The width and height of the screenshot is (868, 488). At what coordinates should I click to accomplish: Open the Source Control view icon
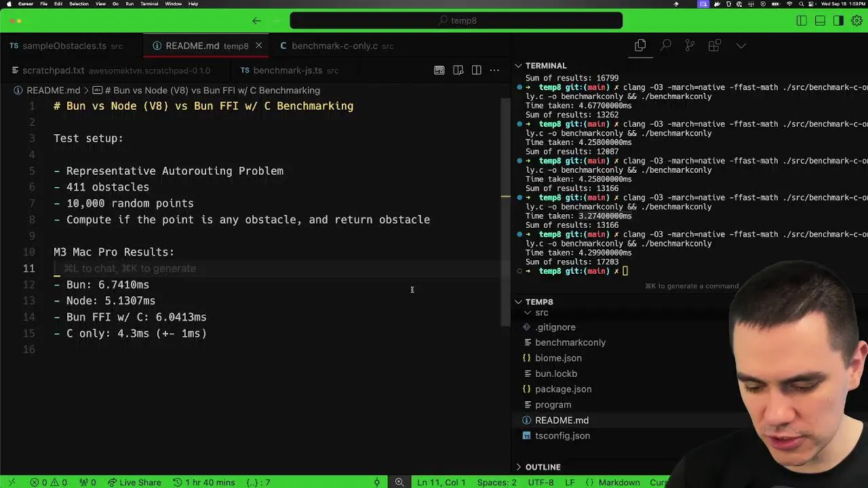(690, 45)
